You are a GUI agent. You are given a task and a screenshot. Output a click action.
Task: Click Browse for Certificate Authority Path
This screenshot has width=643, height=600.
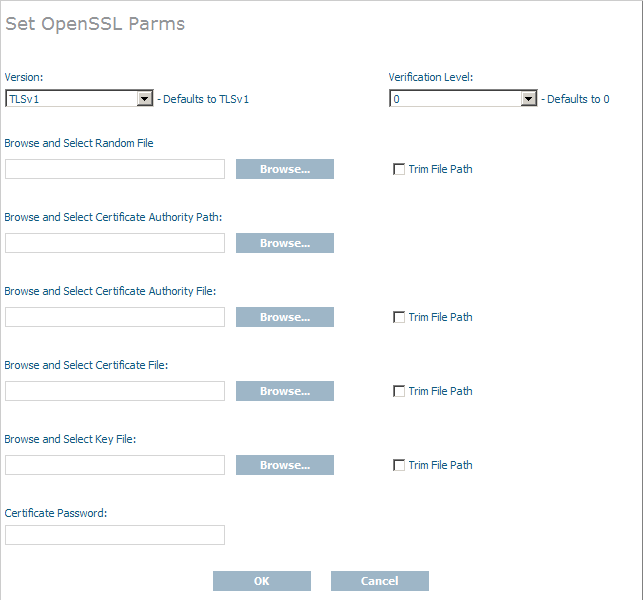[285, 243]
